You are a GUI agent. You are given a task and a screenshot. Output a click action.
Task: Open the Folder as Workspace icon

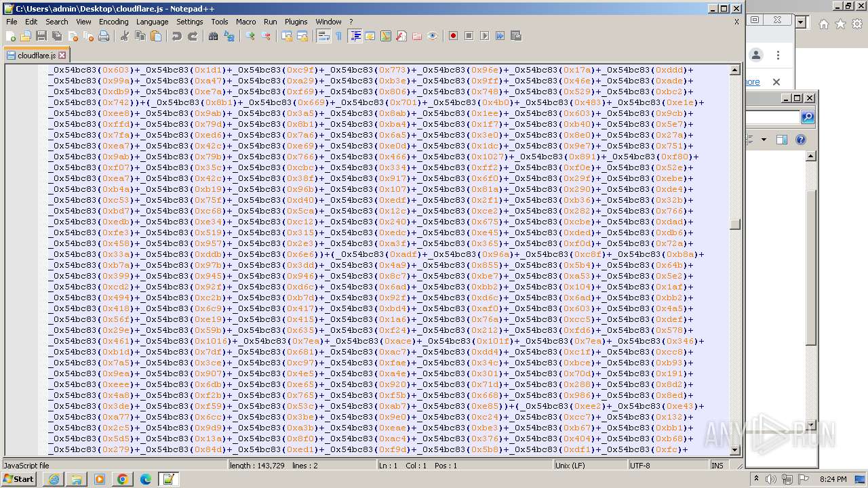[417, 36]
